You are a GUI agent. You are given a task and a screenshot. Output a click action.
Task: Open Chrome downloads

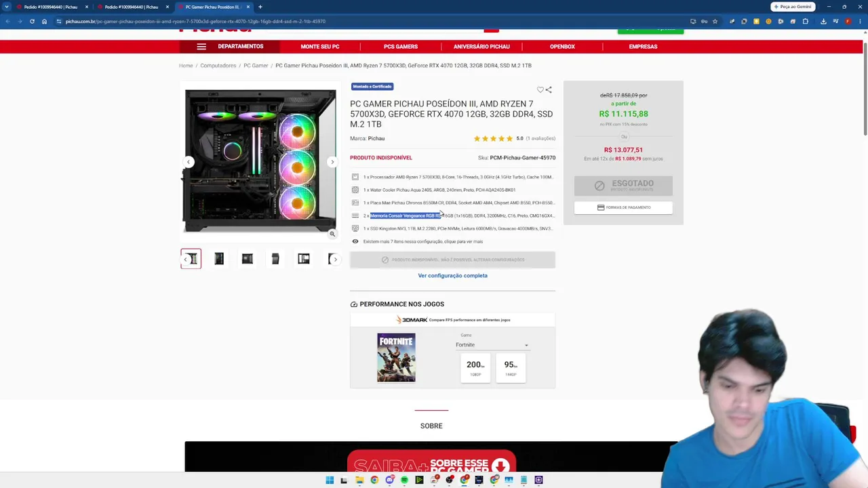823,21
